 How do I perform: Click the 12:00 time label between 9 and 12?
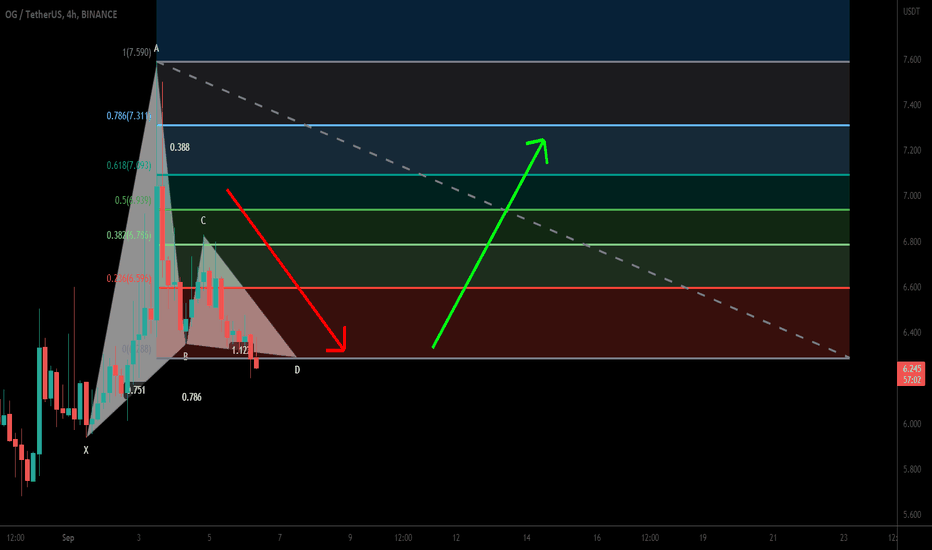click(x=403, y=538)
